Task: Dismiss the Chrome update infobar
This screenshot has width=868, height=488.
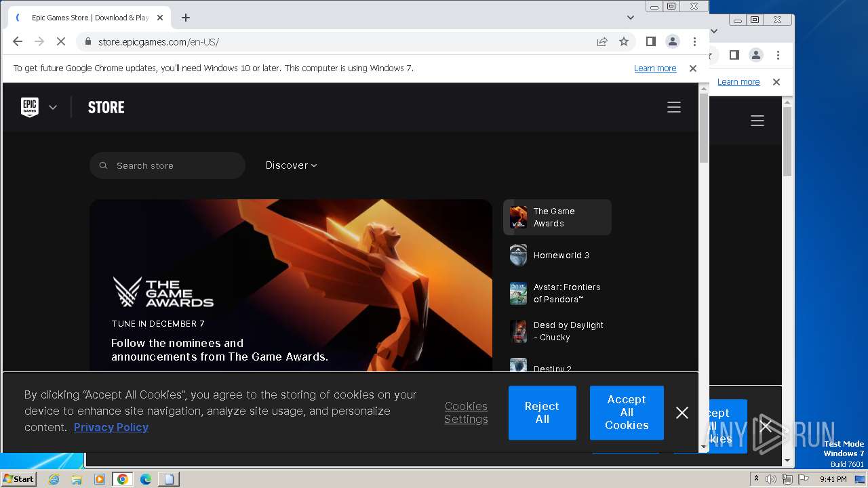Action: (x=693, y=68)
